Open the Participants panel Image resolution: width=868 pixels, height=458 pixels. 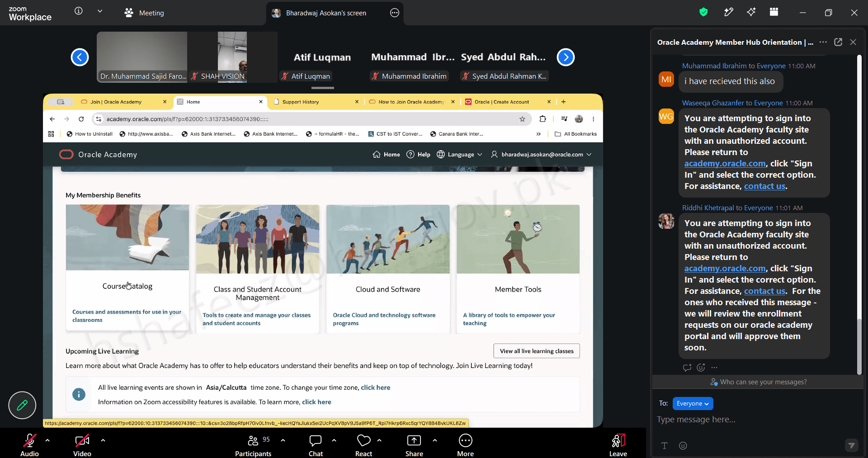(x=253, y=444)
